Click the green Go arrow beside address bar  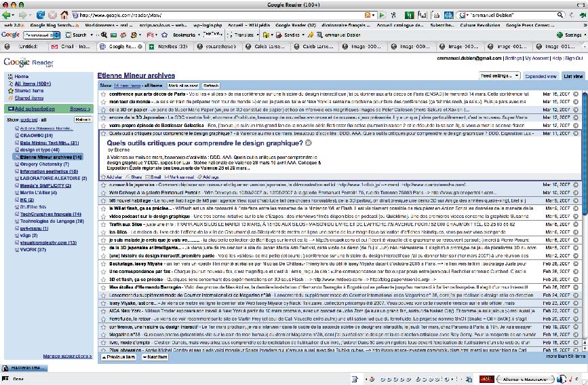click(x=382, y=15)
